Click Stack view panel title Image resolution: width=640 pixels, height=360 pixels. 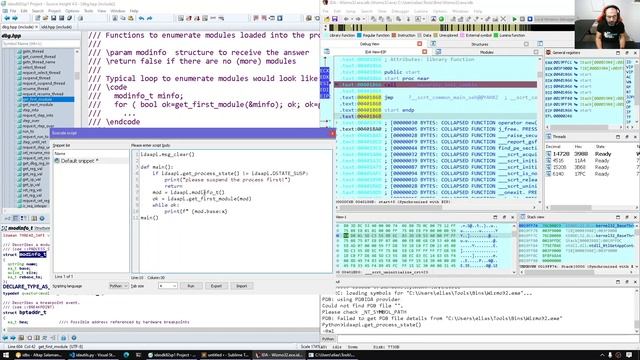535,217
